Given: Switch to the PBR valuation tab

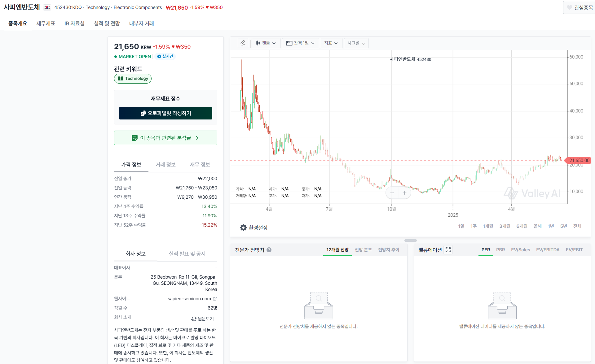Looking at the screenshot, I should 500,250.
